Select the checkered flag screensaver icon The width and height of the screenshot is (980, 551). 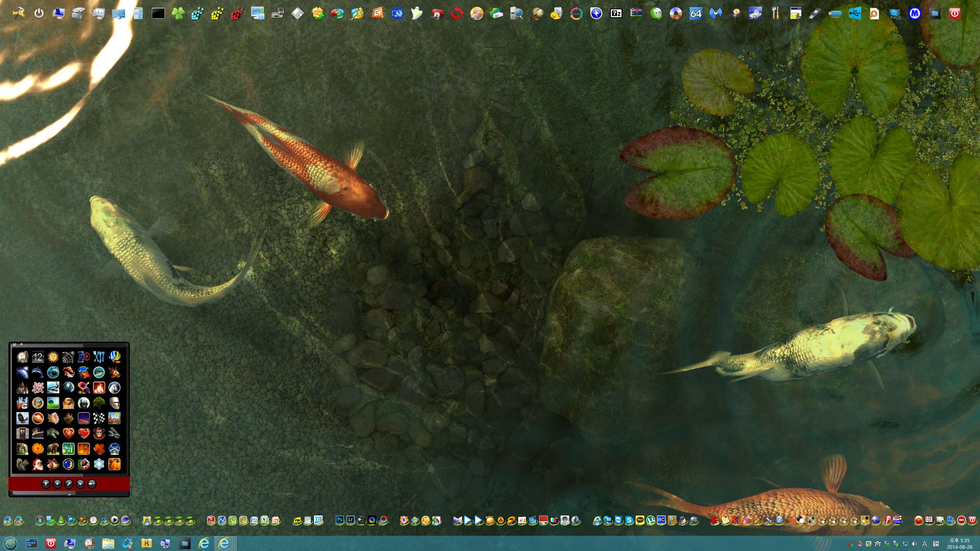coord(99,418)
